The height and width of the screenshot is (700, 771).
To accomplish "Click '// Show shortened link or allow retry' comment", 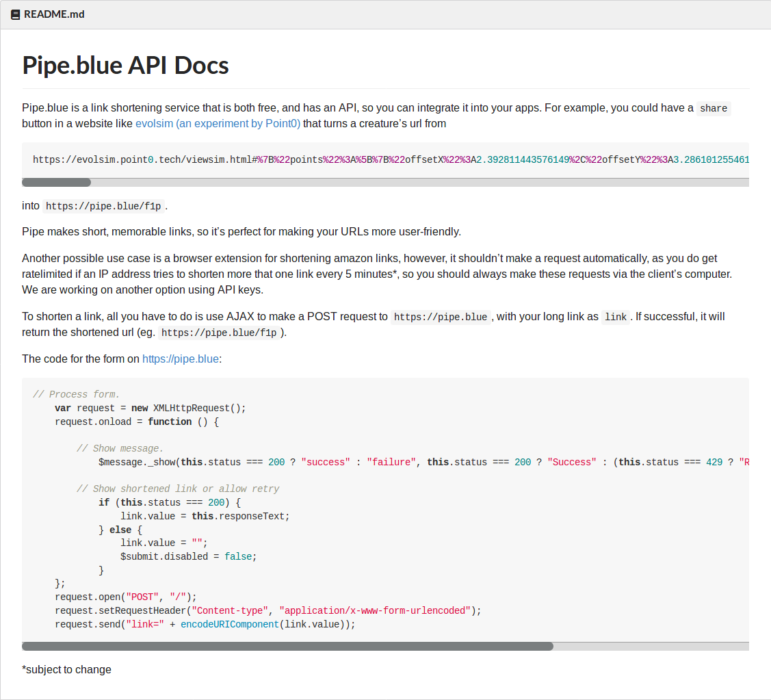I will coord(178,489).
